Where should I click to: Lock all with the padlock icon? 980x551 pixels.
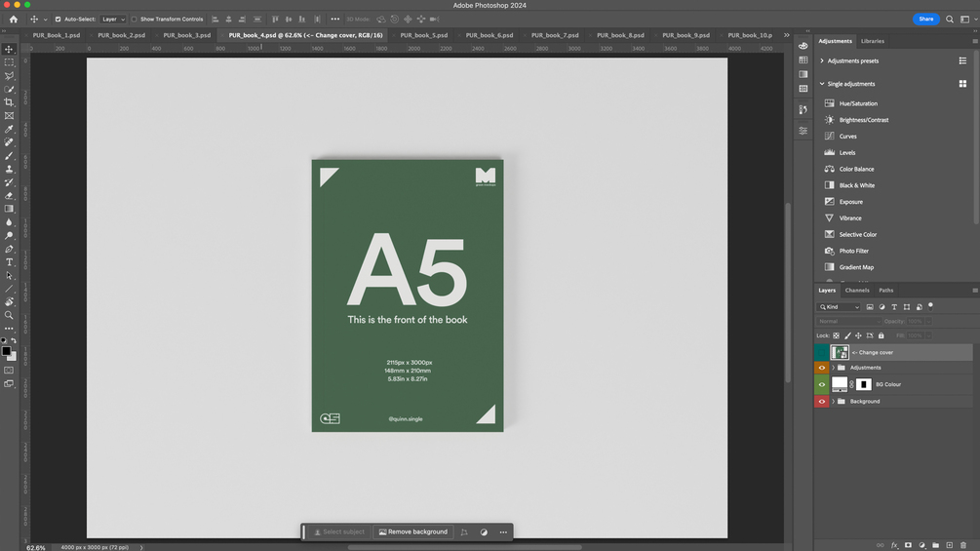point(882,335)
